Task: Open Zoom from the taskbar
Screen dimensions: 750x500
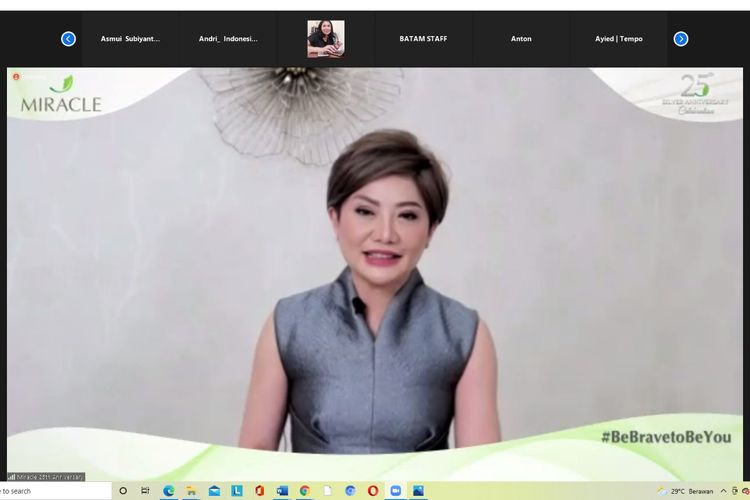Action: tap(395, 491)
